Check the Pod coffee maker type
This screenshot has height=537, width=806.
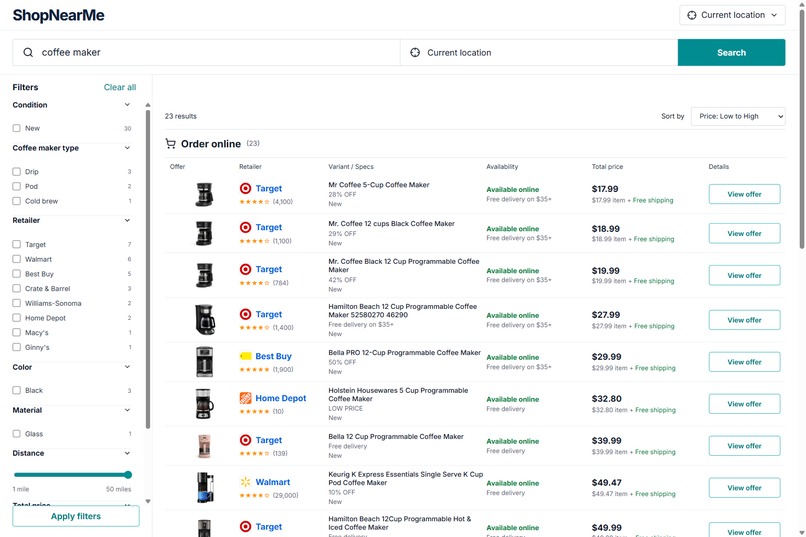pos(16,186)
